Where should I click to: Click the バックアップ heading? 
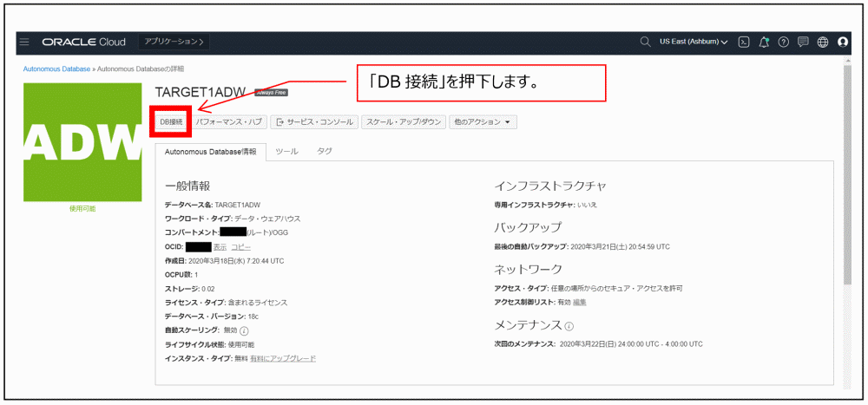pyautogui.click(x=528, y=227)
